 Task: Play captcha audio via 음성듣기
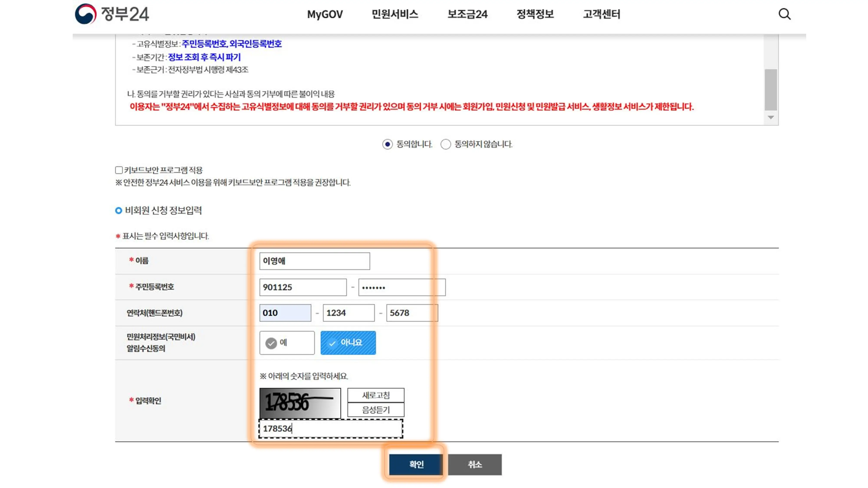(x=375, y=409)
